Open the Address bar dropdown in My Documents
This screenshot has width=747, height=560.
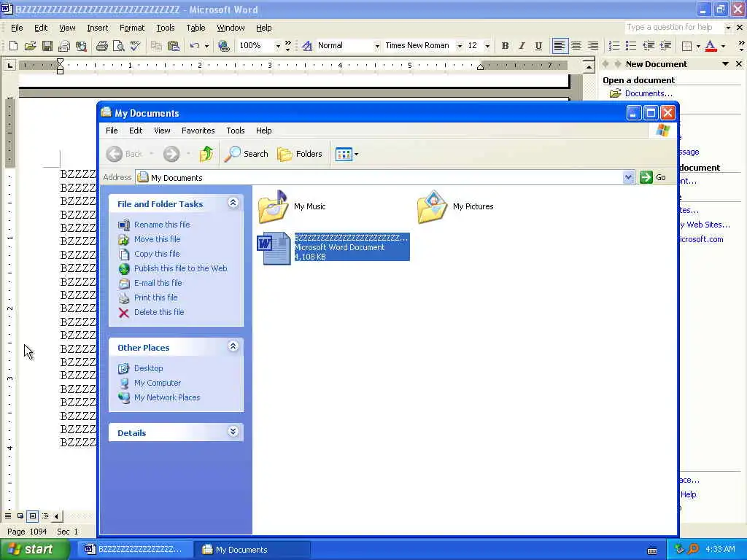(x=628, y=177)
